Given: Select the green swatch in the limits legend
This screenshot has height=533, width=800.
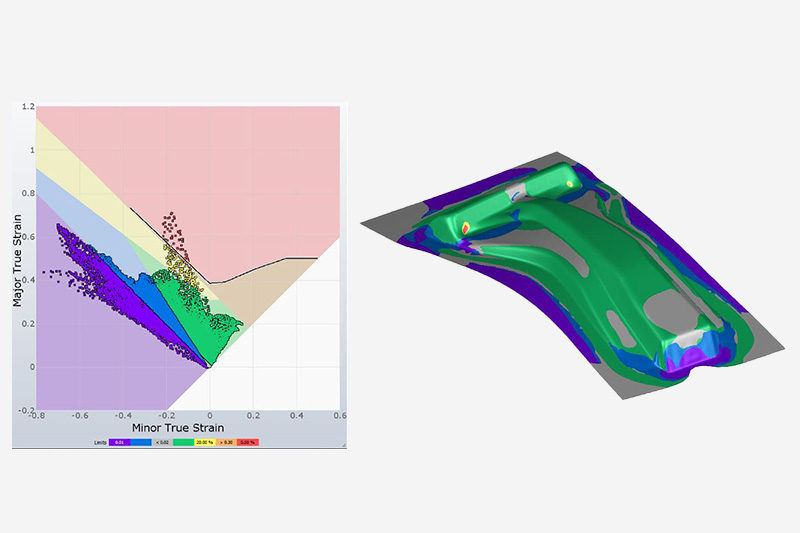Looking at the screenshot, I should [x=183, y=441].
